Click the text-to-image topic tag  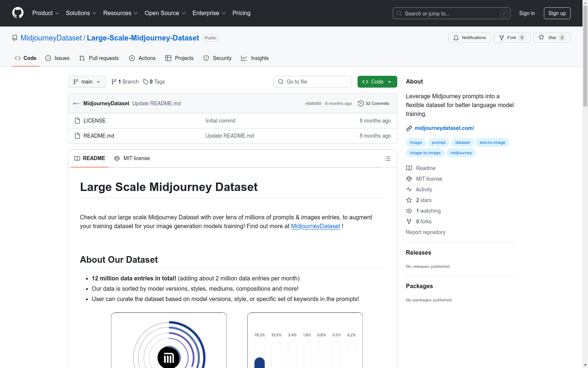click(492, 142)
